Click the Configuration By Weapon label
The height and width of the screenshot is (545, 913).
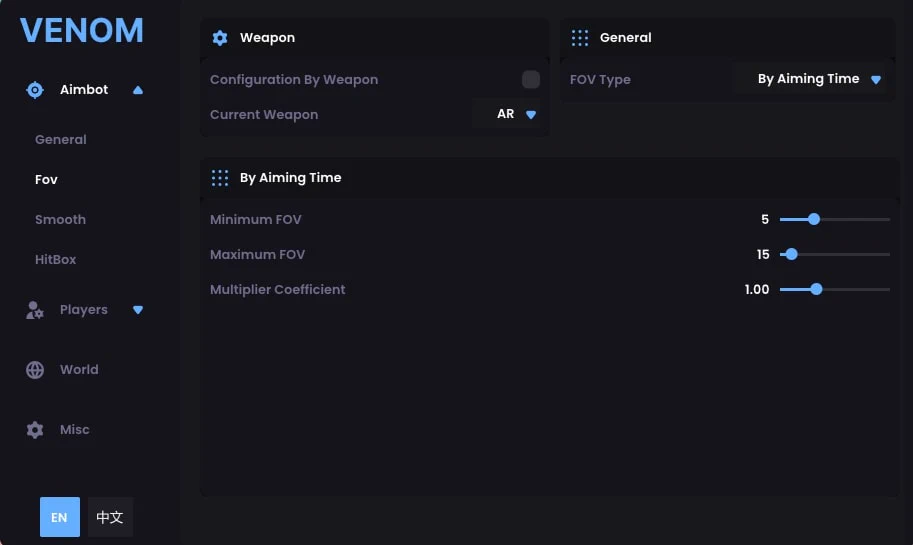coord(294,80)
